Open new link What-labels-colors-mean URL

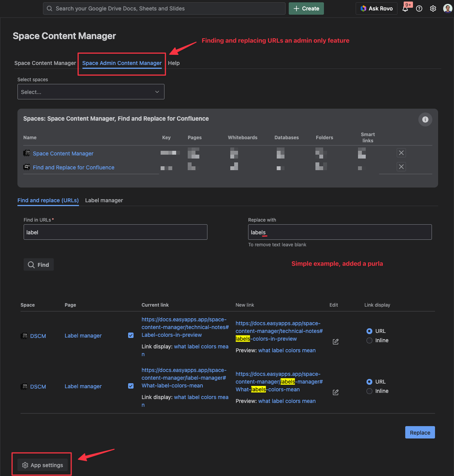click(x=279, y=382)
